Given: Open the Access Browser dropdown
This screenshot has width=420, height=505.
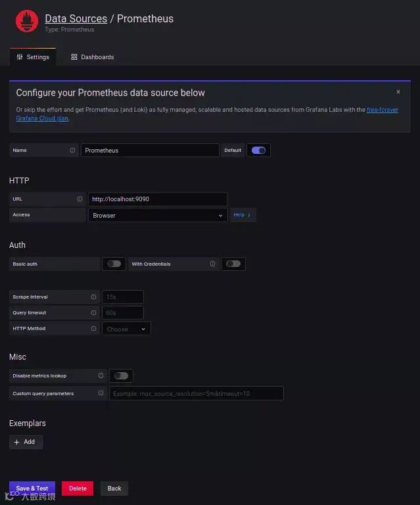Looking at the screenshot, I should pos(158,216).
